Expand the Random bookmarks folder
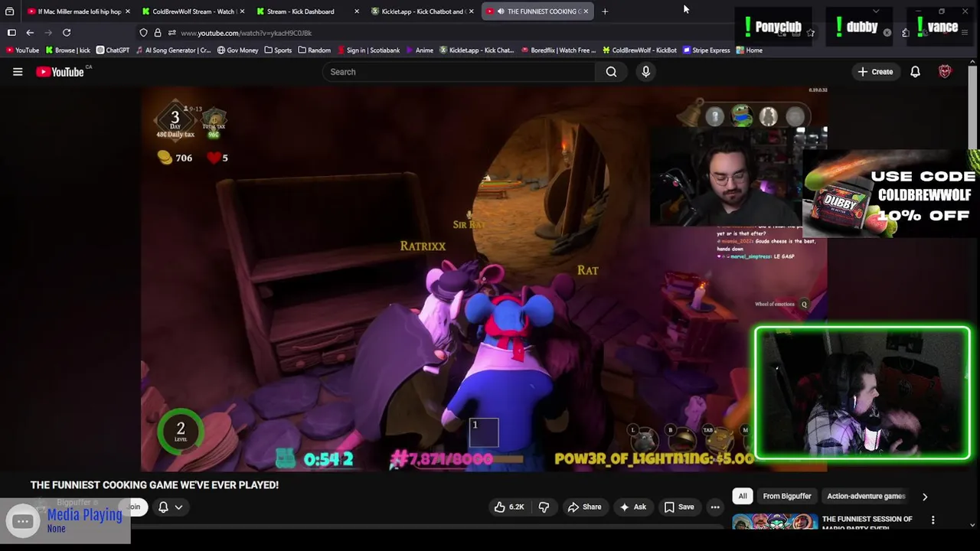The width and height of the screenshot is (980, 551). click(314, 51)
